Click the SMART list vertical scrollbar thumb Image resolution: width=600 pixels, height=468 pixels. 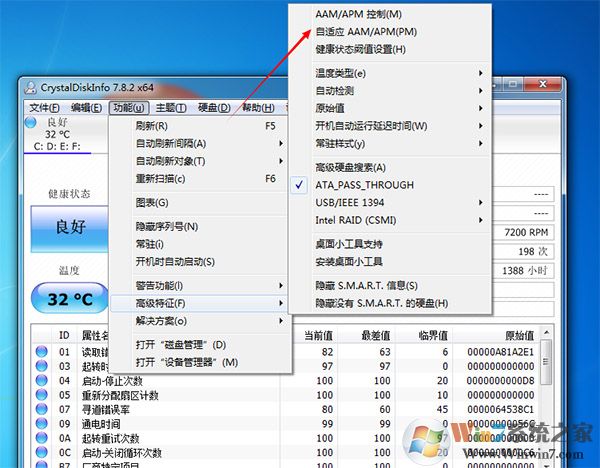(546, 362)
